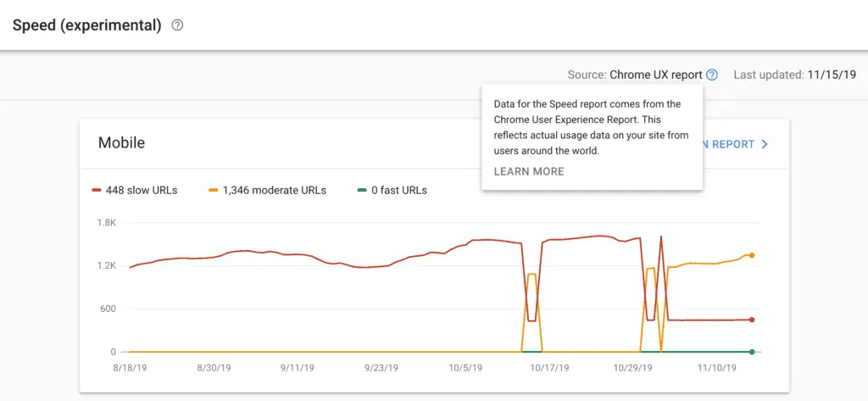
Task: Click the orange endpoint dot on chart
Action: [x=752, y=255]
